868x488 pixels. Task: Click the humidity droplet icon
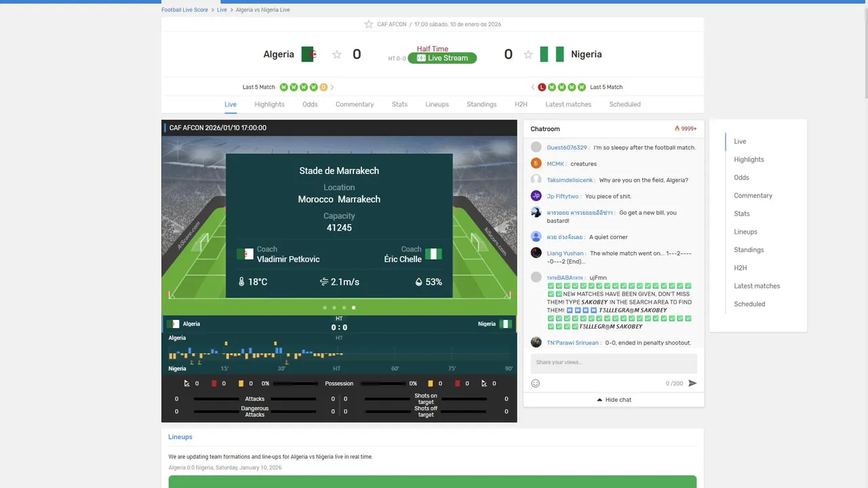pos(419,282)
